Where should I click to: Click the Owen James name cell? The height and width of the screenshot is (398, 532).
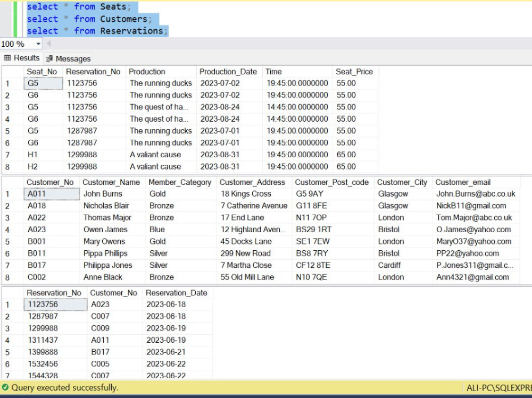pos(112,230)
